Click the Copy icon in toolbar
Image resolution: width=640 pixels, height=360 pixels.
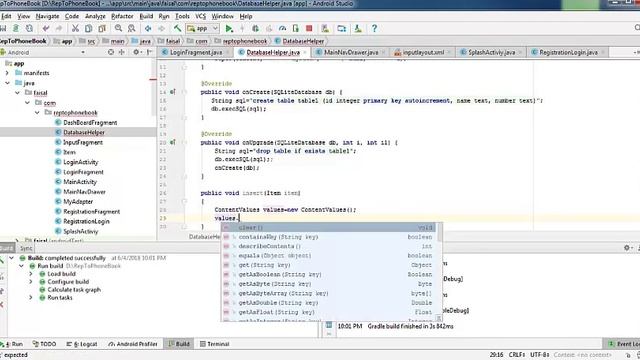tap(89, 29)
